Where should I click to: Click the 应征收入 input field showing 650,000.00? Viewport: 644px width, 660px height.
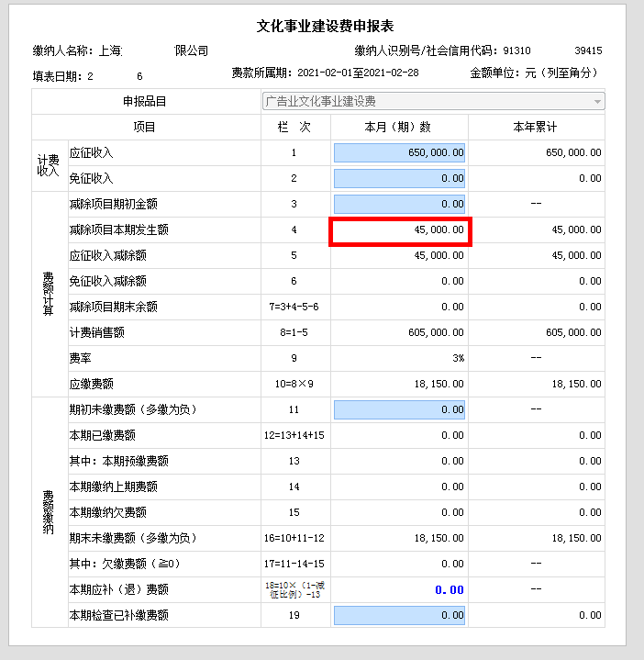pos(399,152)
